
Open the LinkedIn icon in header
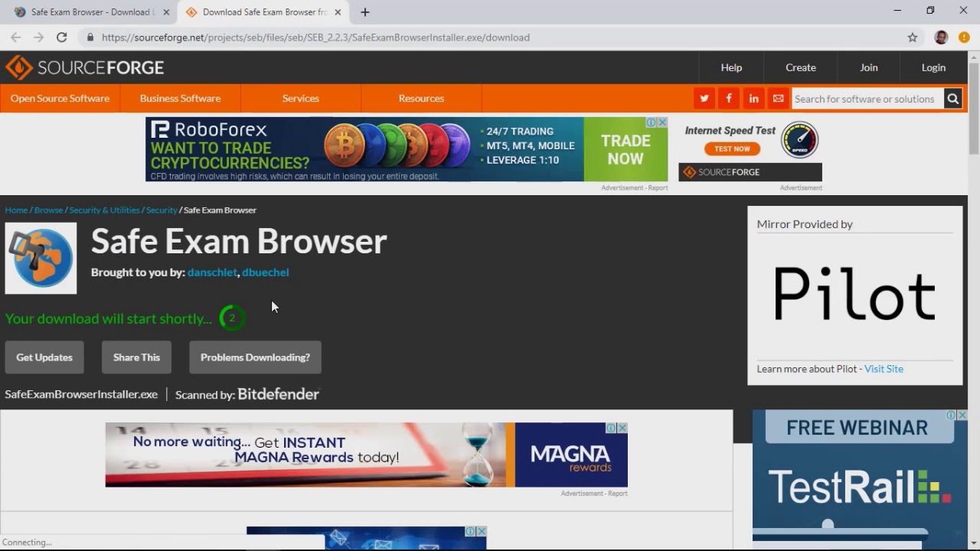[x=753, y=99]
